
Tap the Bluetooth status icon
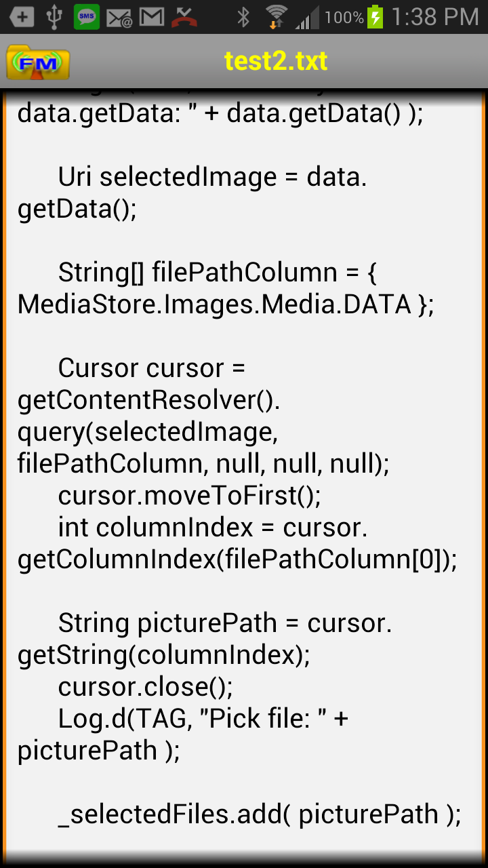pos(243,17)
